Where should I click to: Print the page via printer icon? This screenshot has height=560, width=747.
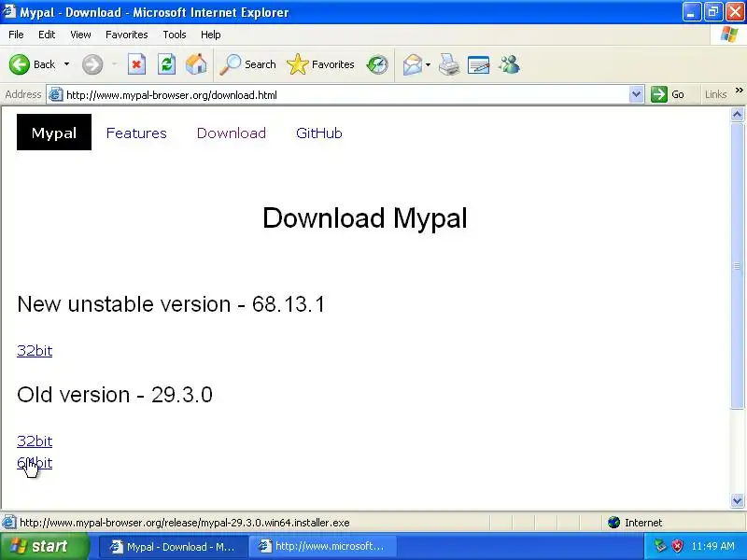pyautogui.click(x=449, y=64)
